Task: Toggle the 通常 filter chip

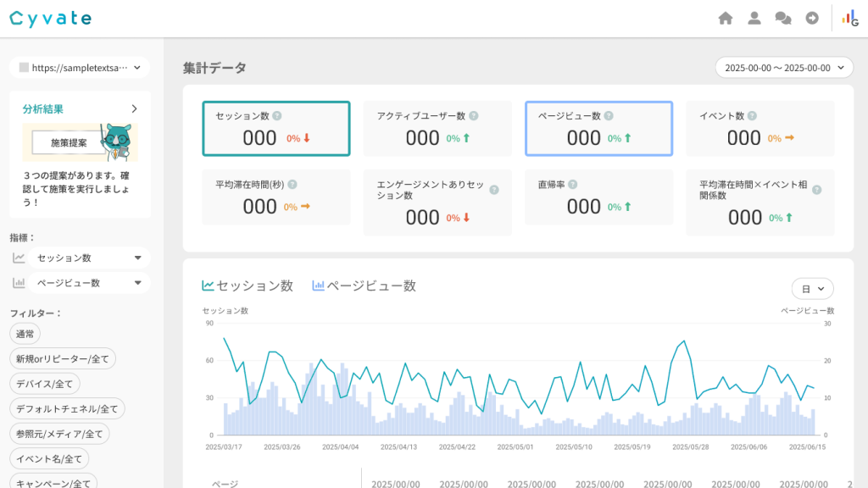Action: click(x=25, y=335)
